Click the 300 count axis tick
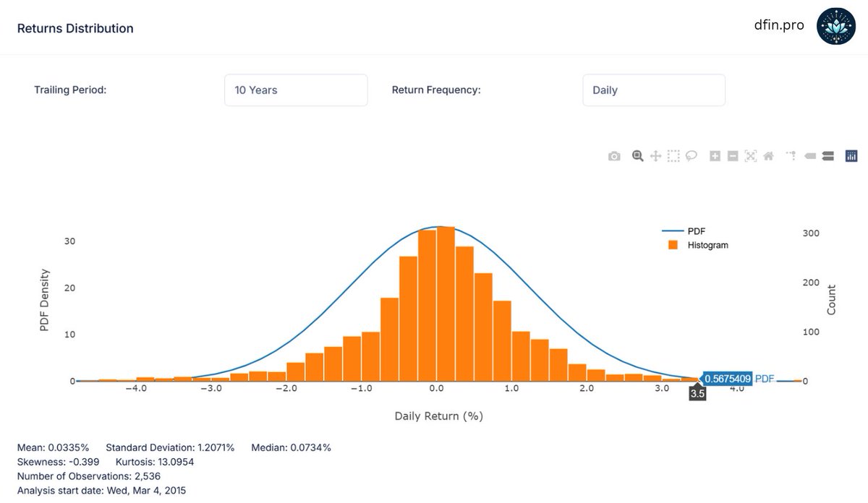 pos(810,233)
